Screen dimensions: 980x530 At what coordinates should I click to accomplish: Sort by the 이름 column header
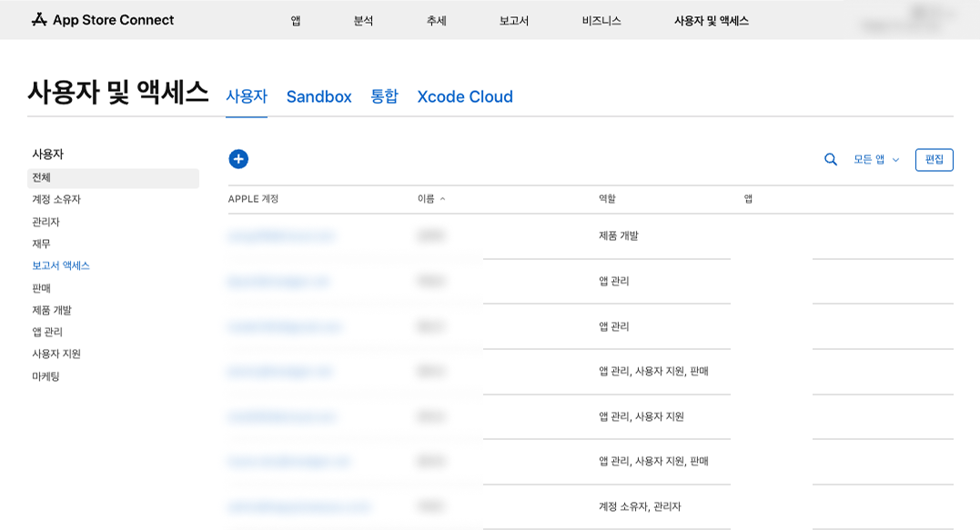coord(431,198)
